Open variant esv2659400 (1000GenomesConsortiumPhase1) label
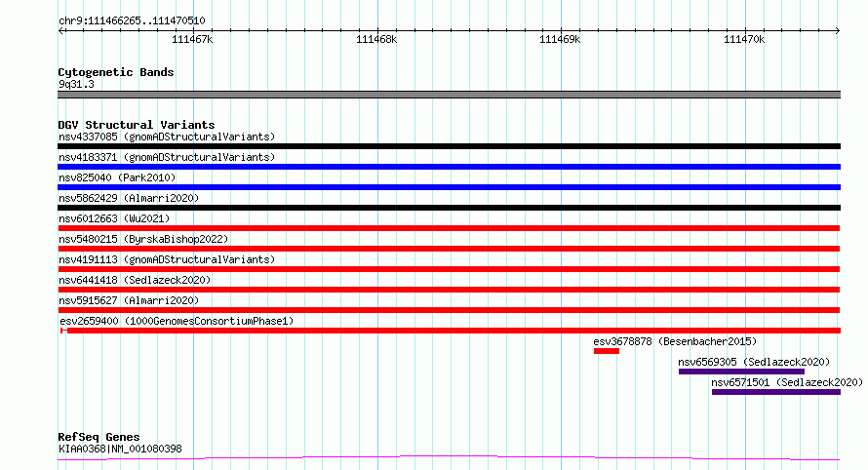The width and height of the screenshot is (868, 470). click(x=177, y=321)
